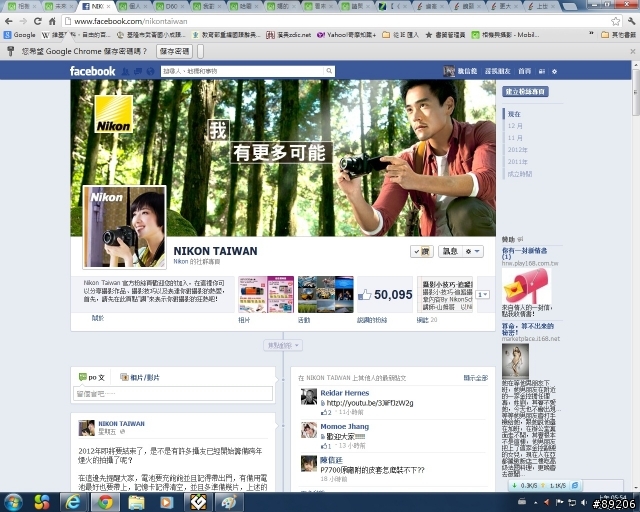640x512 pixels.
Task: Click the thumbs-up icon beside 50,095
Action: 364,295
